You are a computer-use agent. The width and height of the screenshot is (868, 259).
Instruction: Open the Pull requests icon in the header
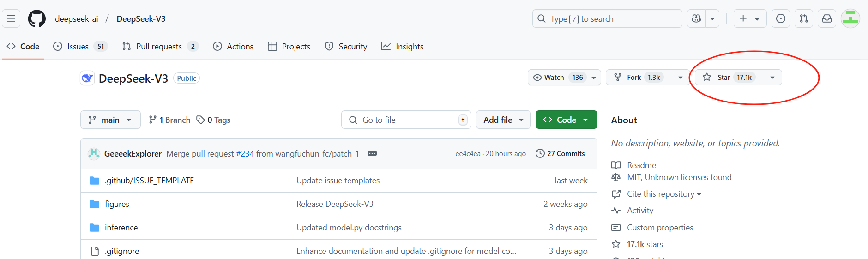(804, 18)
